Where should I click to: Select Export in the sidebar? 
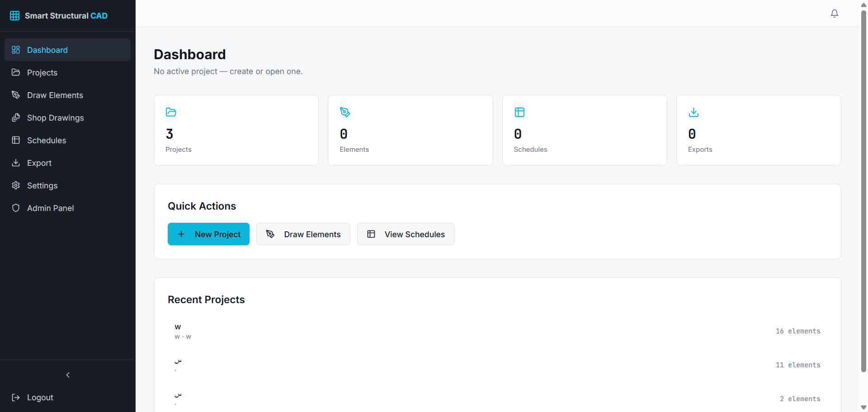click(67, 163)
